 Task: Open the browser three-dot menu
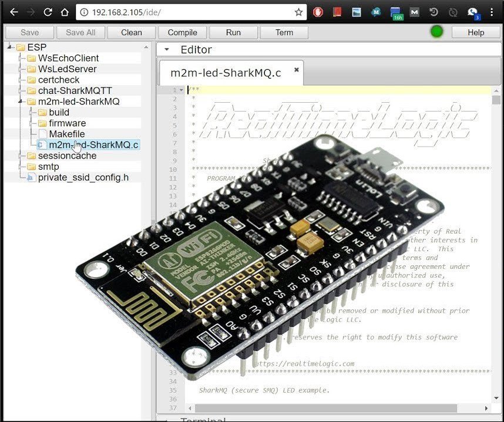click(492, 12)
